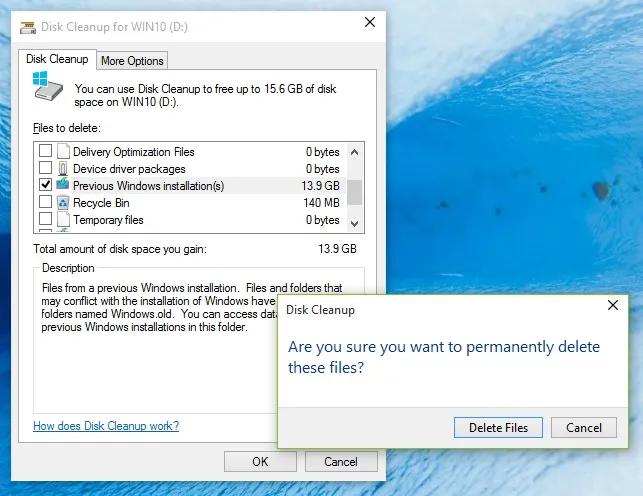Click the Device driver packages icon
The image size is (643, 496).
pyautogui.click(x=63, y=168)
